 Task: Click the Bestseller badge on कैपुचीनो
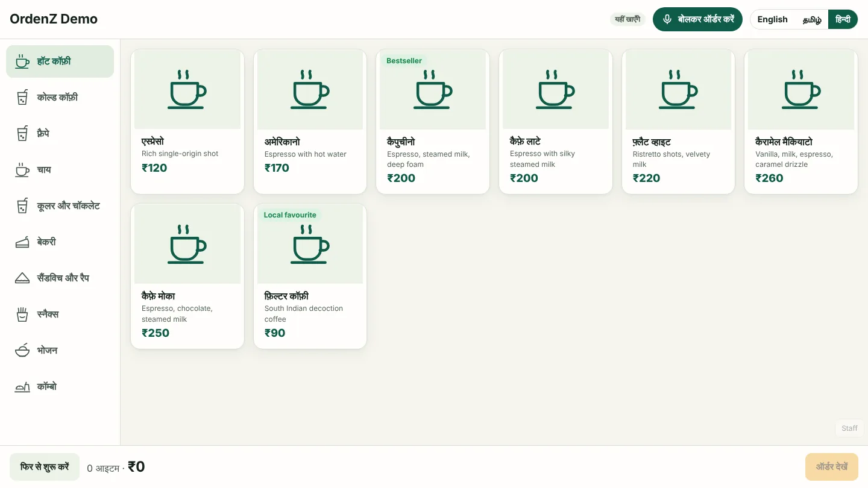click(404, 61)
